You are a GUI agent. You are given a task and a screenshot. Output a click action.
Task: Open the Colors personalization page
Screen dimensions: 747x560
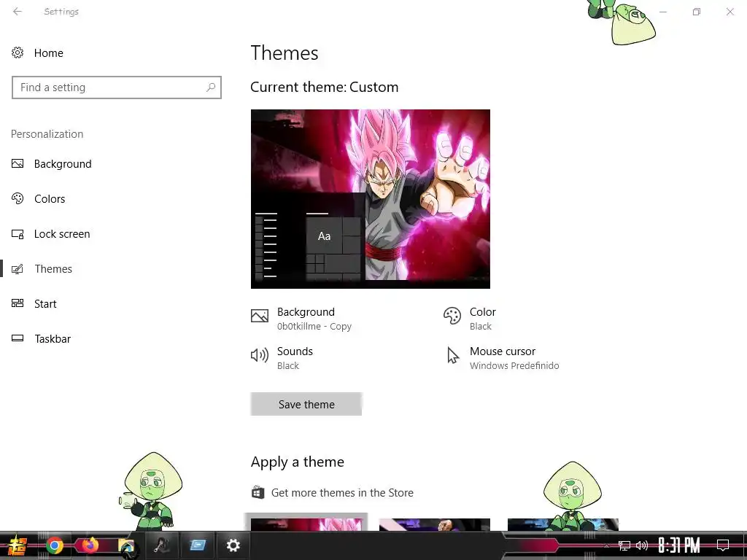(50, 198)
